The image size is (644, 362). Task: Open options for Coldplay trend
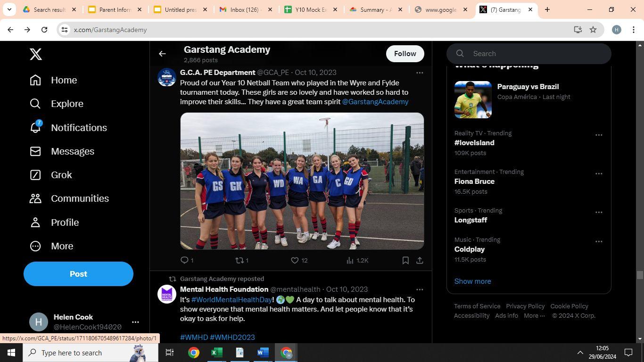pos(599,241)
